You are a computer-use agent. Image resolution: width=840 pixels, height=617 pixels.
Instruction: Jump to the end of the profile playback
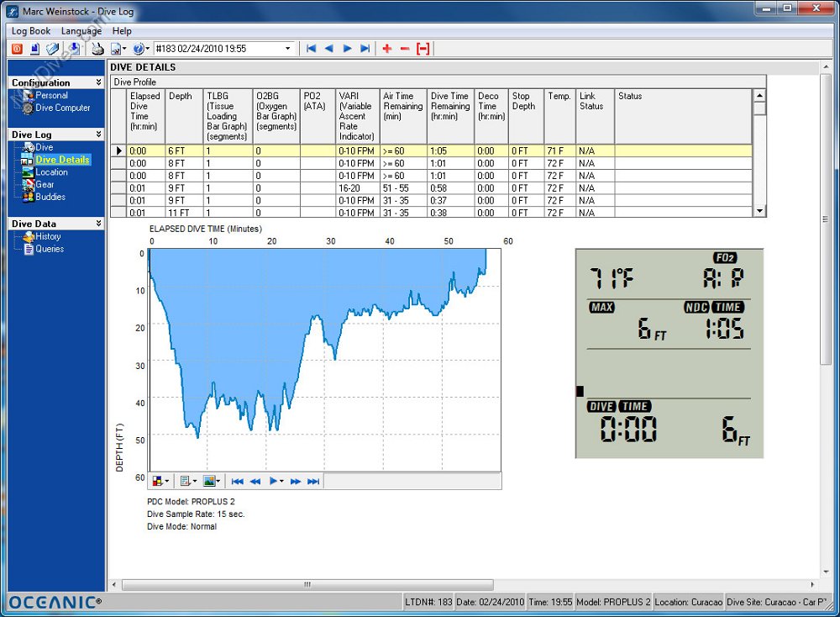[313, 482]
